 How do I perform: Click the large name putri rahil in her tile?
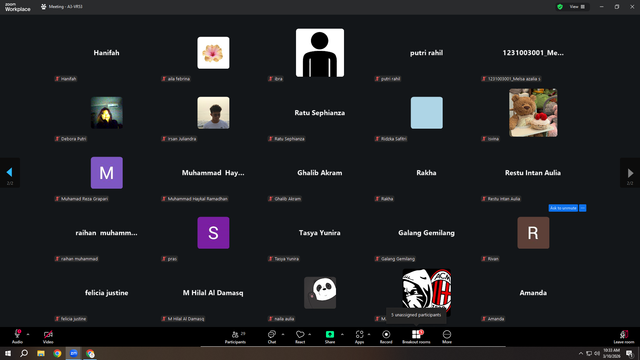click(427, 53)
